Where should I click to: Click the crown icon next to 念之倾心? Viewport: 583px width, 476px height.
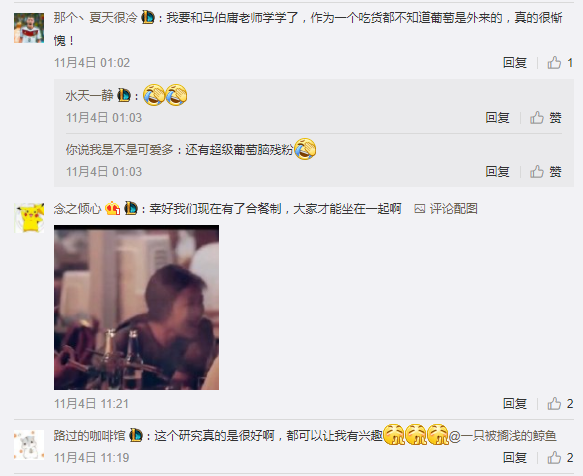pos(113,208)
